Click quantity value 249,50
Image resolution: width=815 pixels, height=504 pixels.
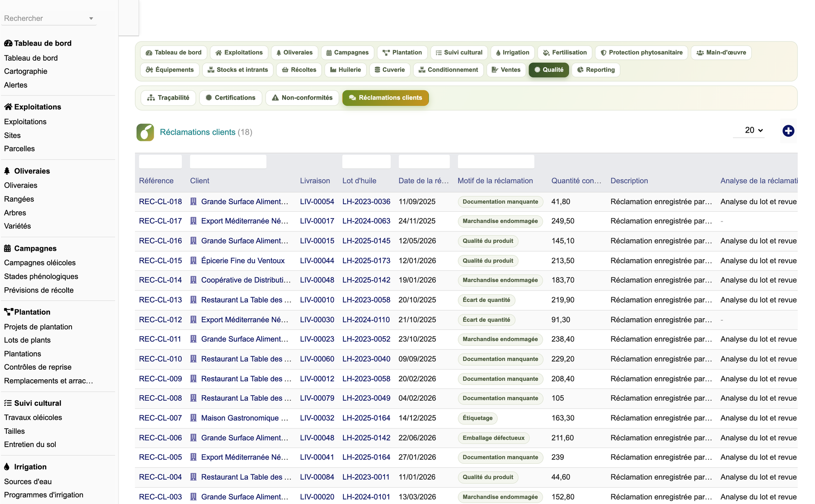tap(563, 221)
